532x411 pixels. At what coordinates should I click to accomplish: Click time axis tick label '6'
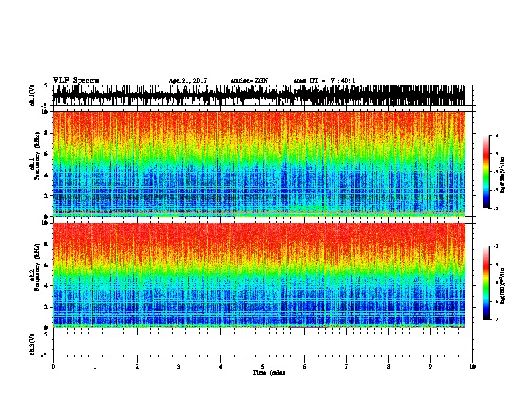coord(305,367)
